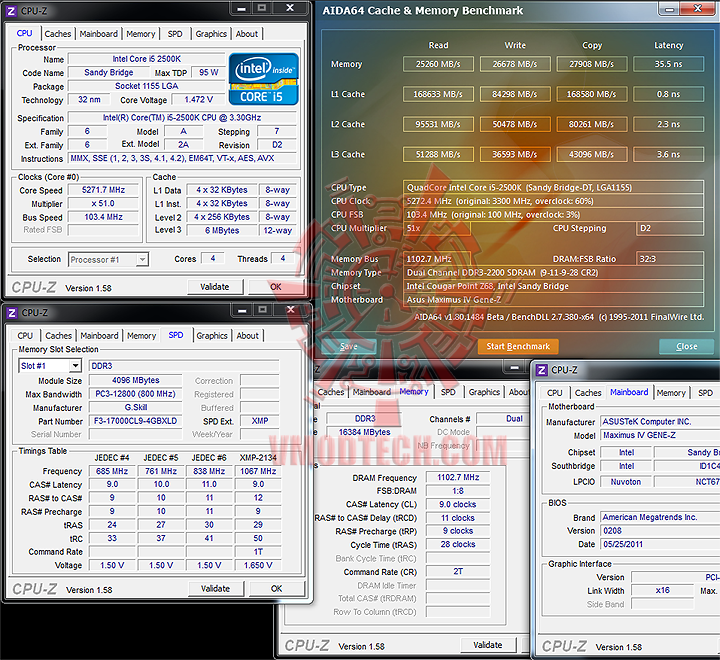Click the Memory Read 25260 MB/s value
Image resolution: width=720 pixels, height=660 pixels.
(438, 64)
